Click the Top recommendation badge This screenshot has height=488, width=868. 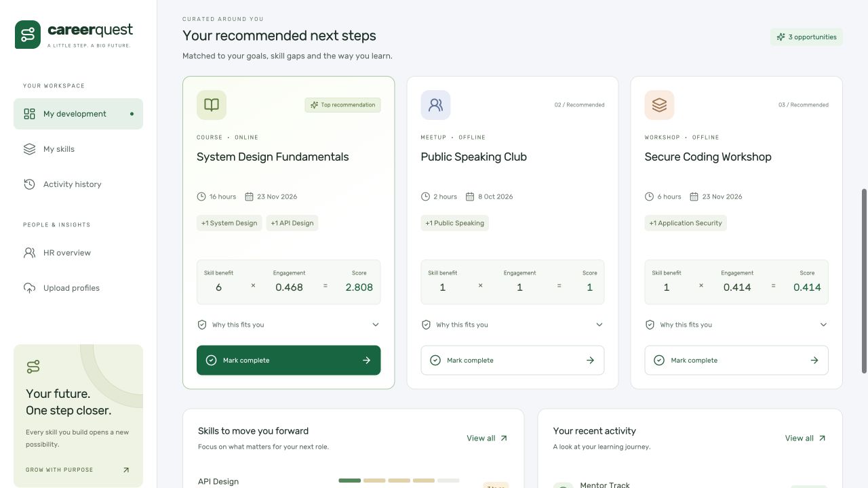[x=342, y=105]
